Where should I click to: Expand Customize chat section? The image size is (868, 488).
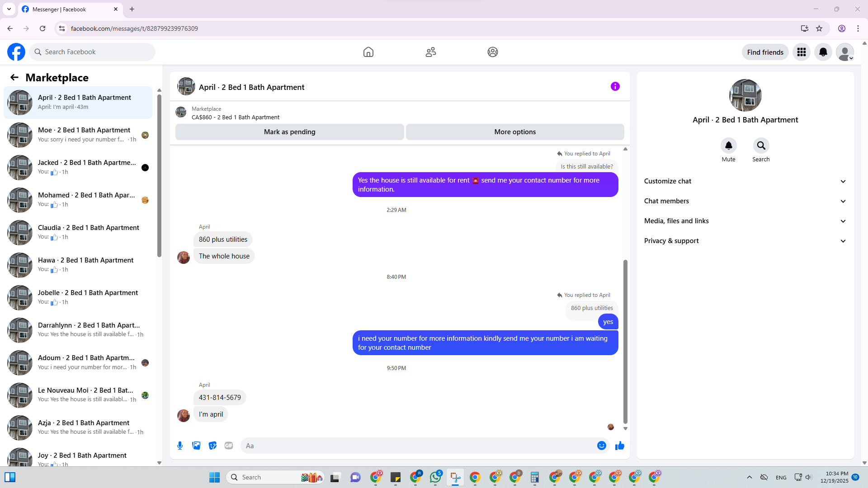click(745, 181)
